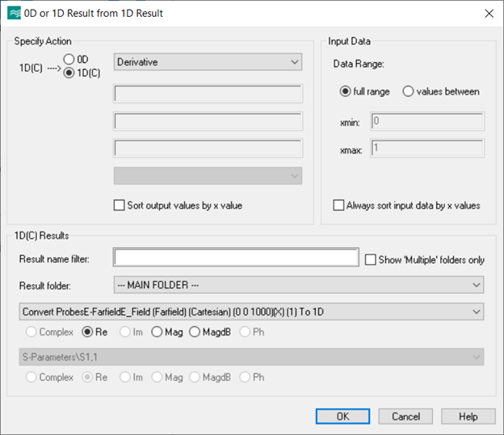The height and width of the screenshot is (435, 504).
Task: Click the Result name filter text field
Action: pyautogui.click(x=236, y=257)
